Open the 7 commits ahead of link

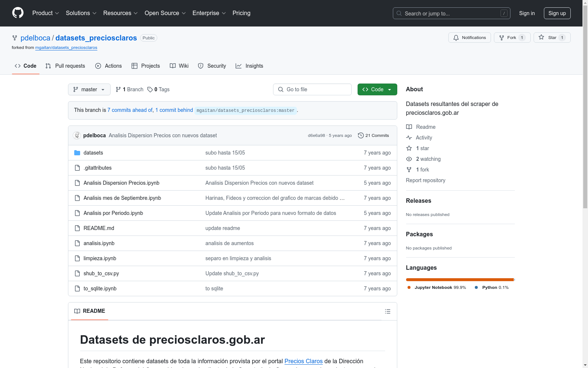point(130,110)
